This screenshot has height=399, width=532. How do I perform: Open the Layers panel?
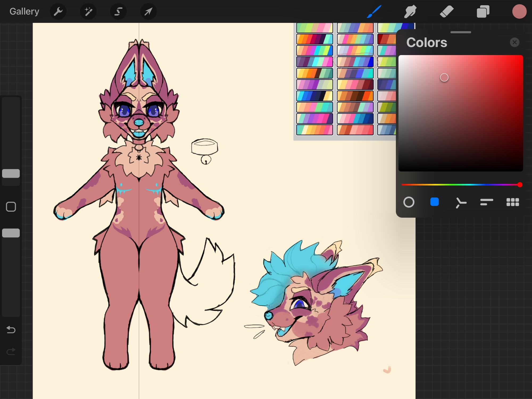tap(483, 11)
